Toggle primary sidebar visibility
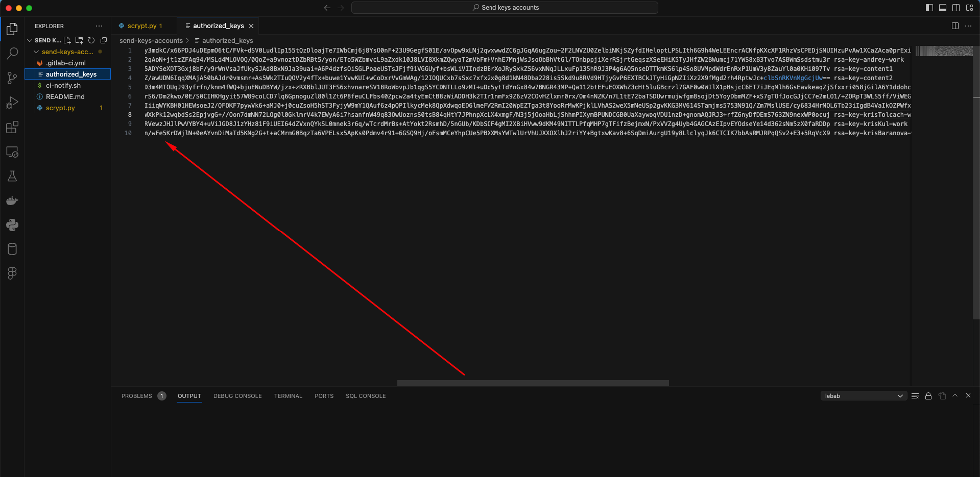 click(x=929, y=8)
